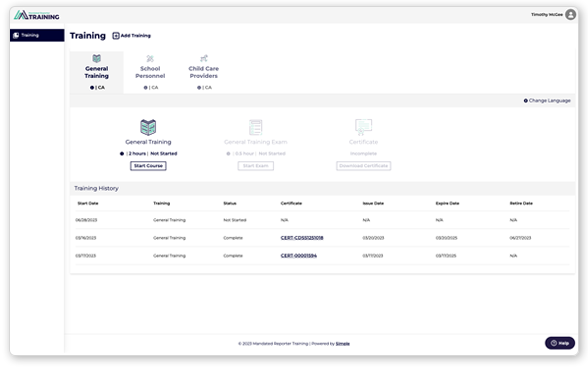Click the Certificate Incomplete status text
The image size is (588, 368).
363,154
